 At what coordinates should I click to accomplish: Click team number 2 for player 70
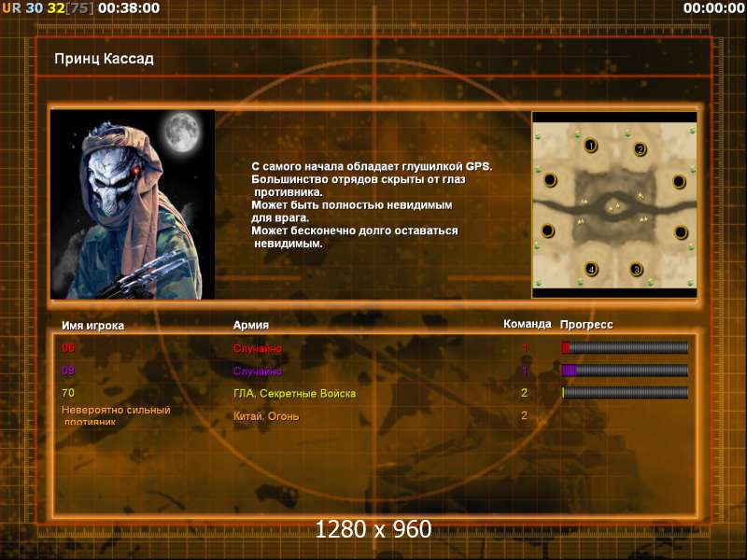524,393
